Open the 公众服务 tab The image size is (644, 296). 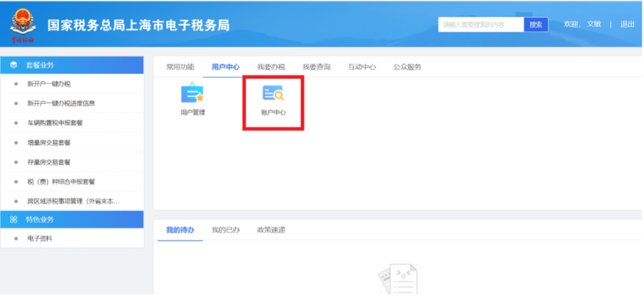click(x=407, y=67)
